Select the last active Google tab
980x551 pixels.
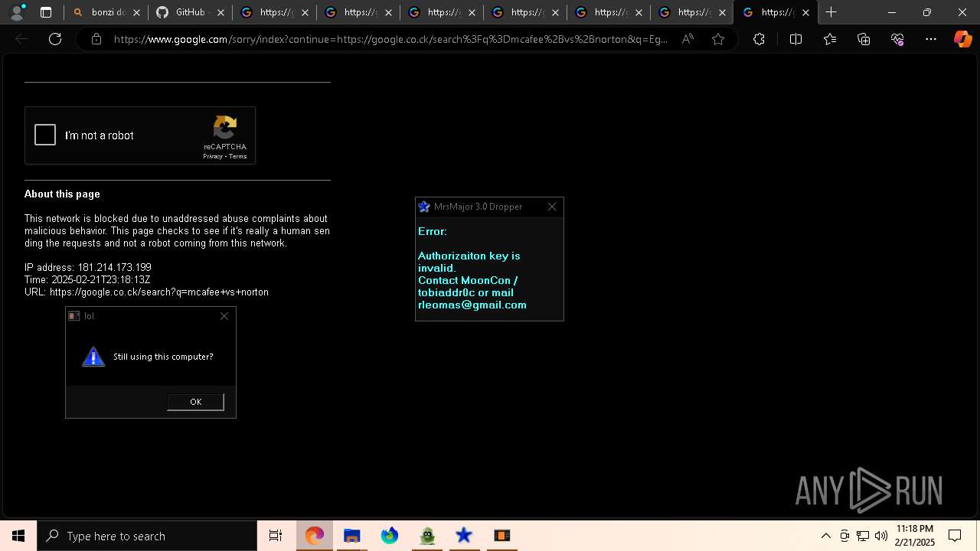click(775, 12)
